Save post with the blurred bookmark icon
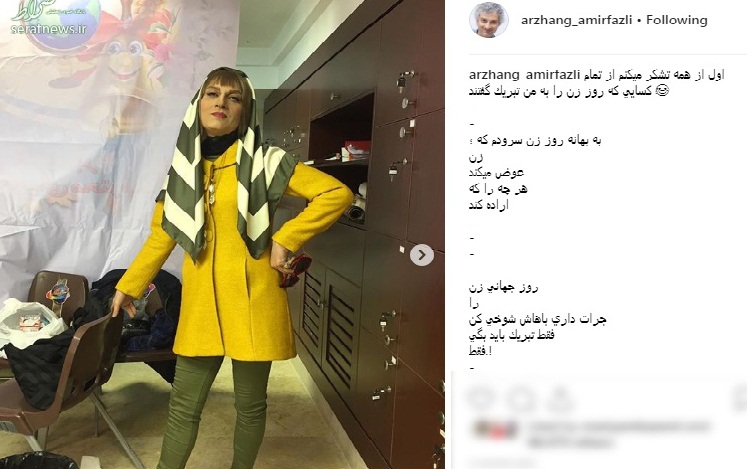Screen dimensions: 755x469 pyautogui.click(x=742, y=399)
